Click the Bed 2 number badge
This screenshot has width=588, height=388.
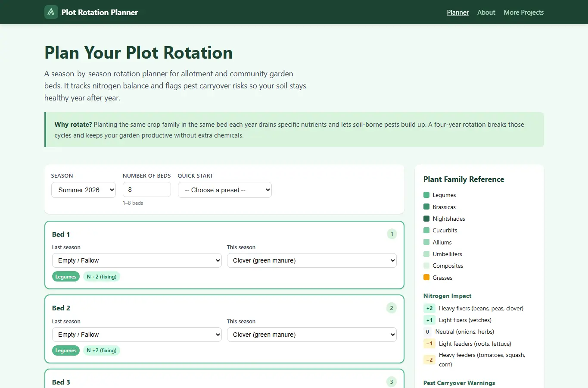(x=392, y=308)
